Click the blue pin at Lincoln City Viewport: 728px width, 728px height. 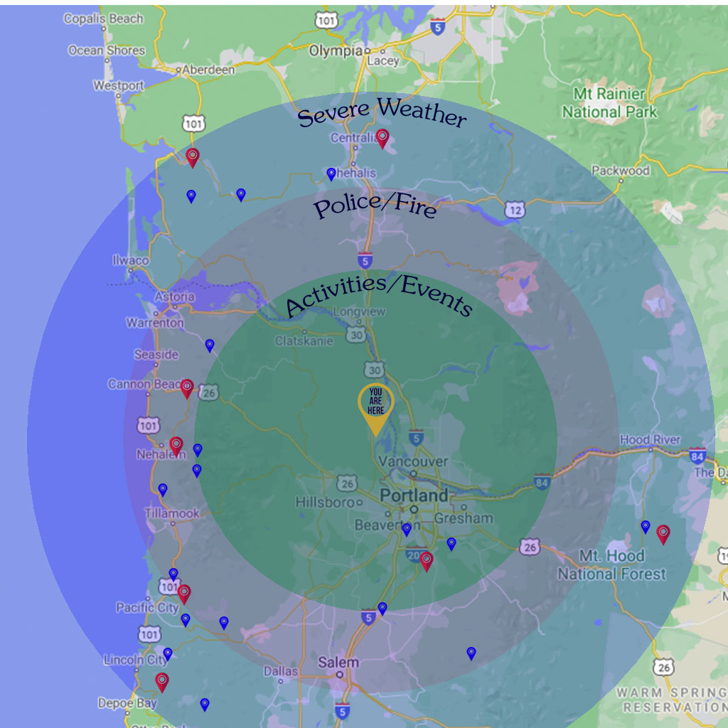coord(168,654)
